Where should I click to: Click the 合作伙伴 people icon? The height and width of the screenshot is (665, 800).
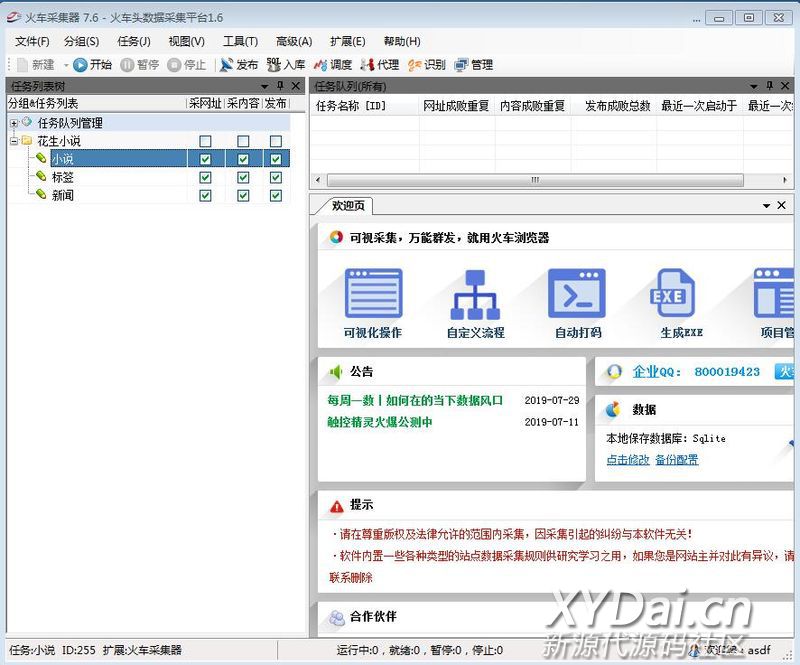pyautogui.click(x=337, y=618)
